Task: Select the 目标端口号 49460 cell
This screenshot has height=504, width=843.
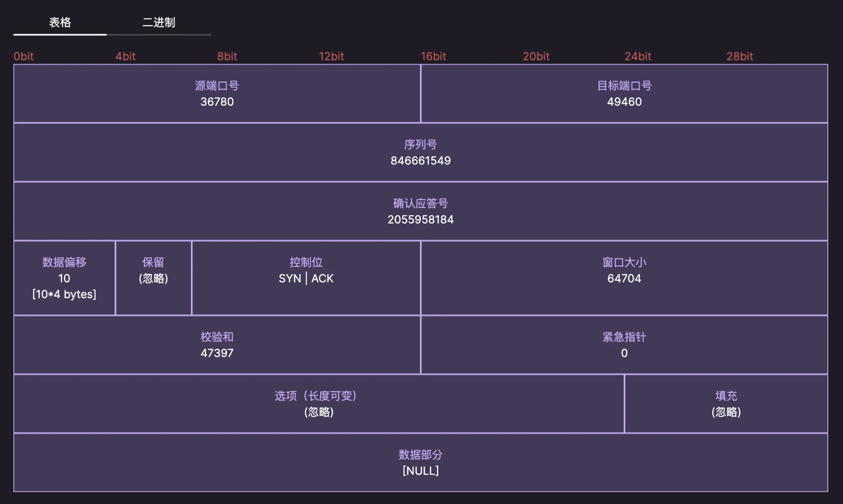Action: pos(624,93)
